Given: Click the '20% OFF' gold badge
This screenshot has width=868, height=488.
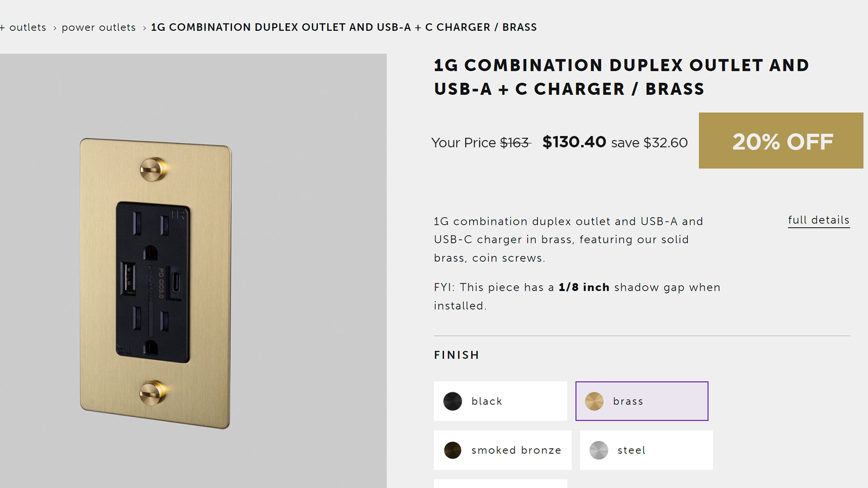Looking at the screenshot, I should (x=781, y=141).
